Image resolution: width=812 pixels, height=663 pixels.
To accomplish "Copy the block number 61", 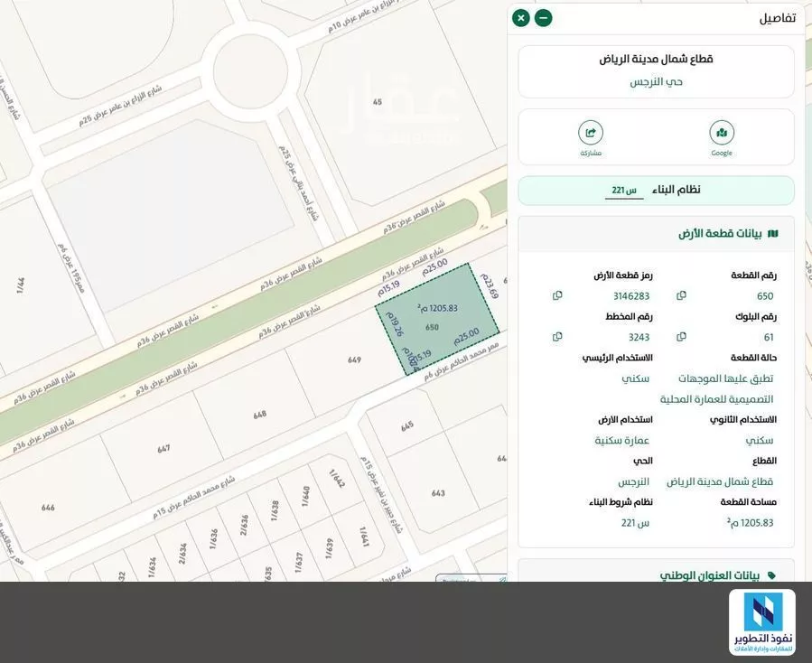I will point(680,335).
